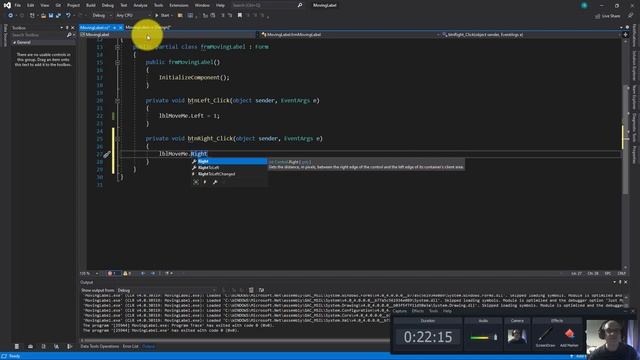This screenshot has height=360, width=640.
Task: Click the Live Share button
Action: (x=607, y=16)
